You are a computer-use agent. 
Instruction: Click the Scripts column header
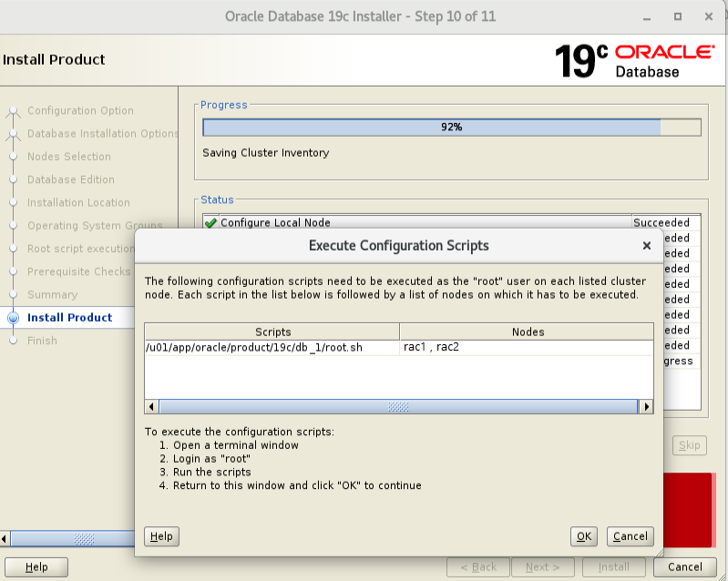pyautogui.click(x=272, y=331)
